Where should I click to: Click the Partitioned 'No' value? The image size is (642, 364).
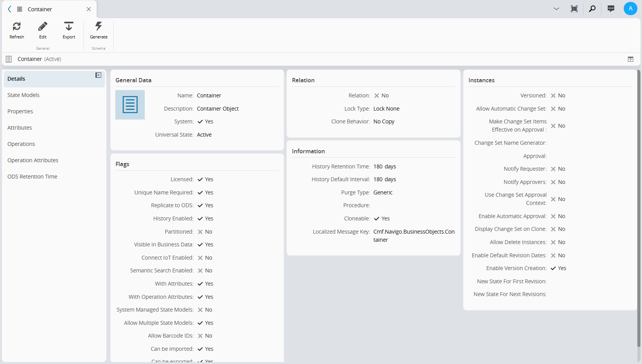coord(205,232)
